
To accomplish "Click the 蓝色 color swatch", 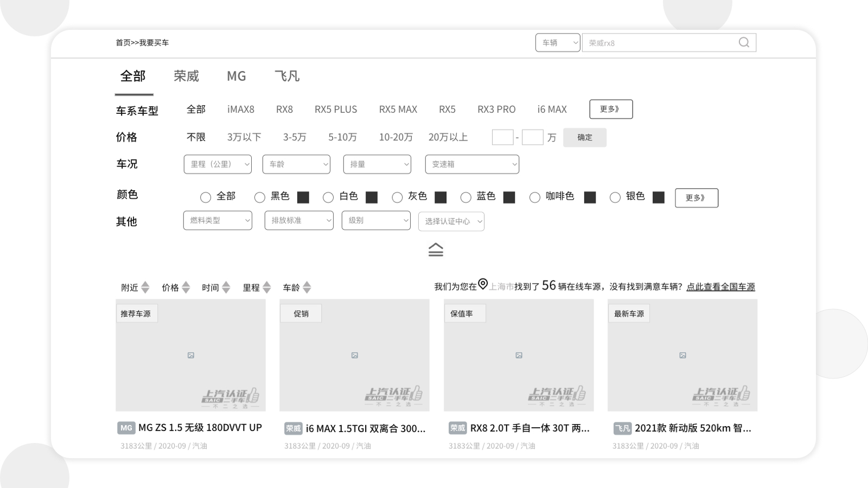I will [509, 197].
